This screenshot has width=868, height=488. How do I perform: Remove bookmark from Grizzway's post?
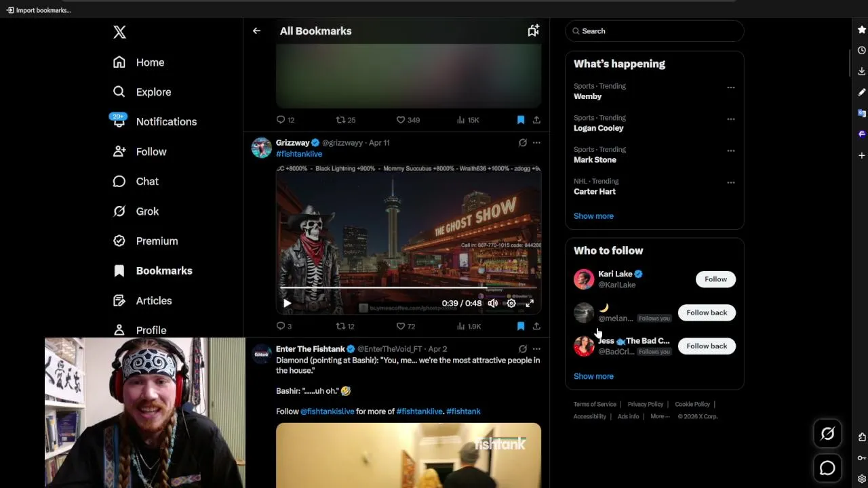[x=521, y=326]
